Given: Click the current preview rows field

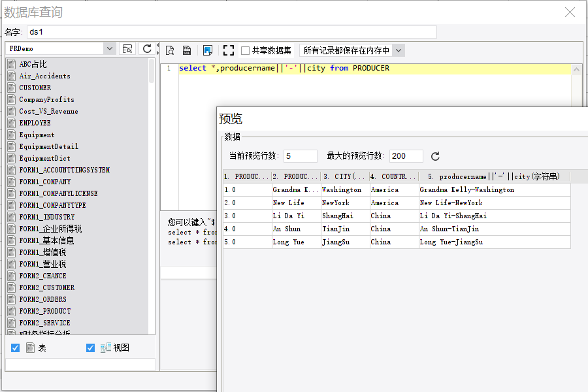Looking at the screenshot, I should pos(301,156).
